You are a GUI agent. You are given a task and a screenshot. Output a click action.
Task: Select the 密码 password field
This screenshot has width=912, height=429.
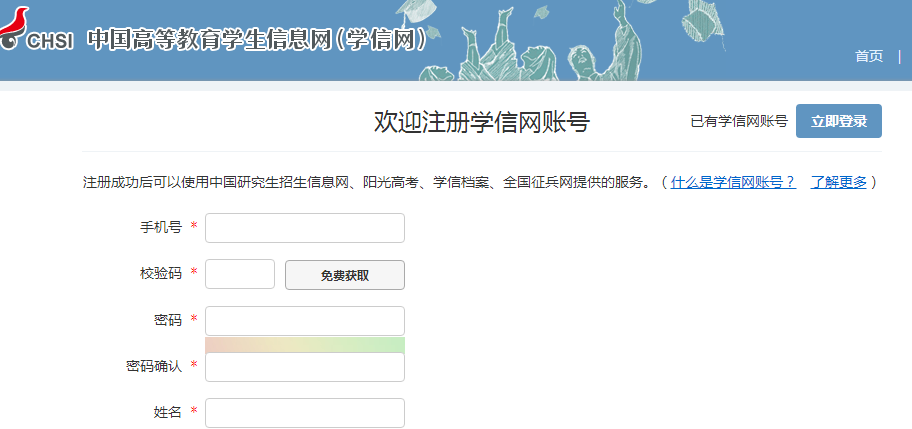coord(304,321)
